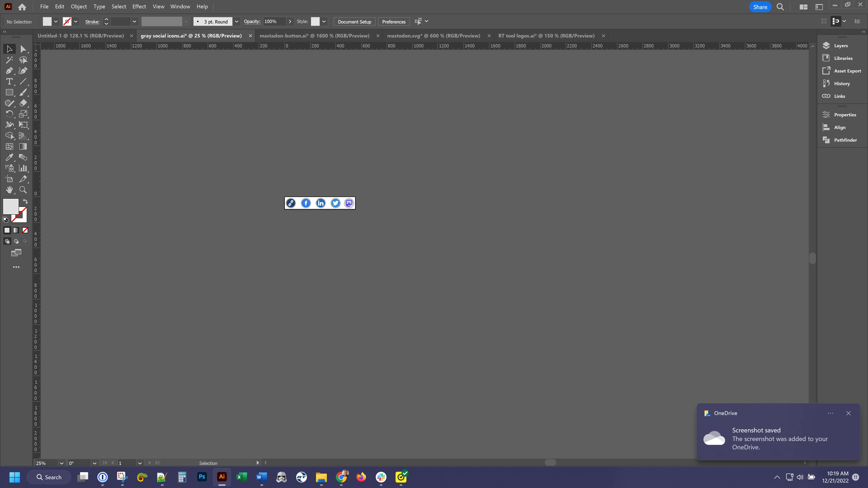Pick the Zoom tool
Viewport: 868px width, 488px height.
pos(23,190)
